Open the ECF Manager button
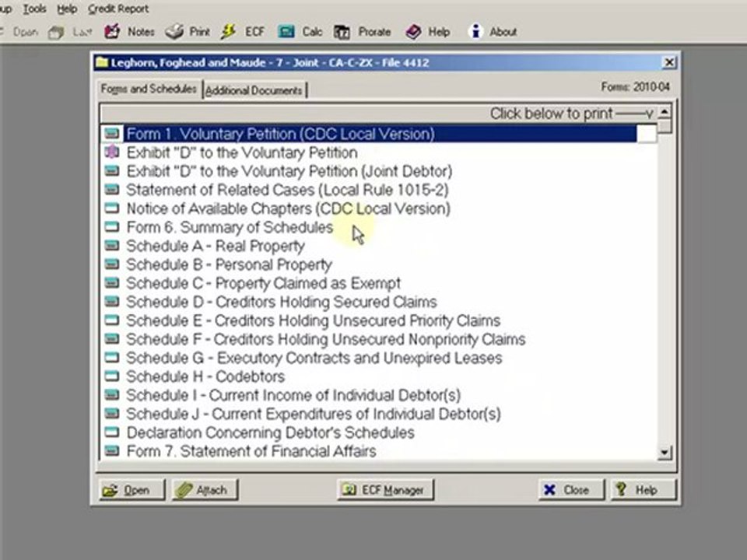Image resolution: width=747 pixels, height=560 pixels. (x=385, y=490)
